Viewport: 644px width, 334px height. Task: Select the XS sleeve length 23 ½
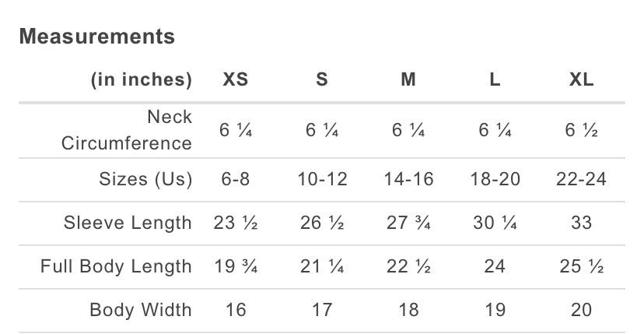tap(236, 223)
